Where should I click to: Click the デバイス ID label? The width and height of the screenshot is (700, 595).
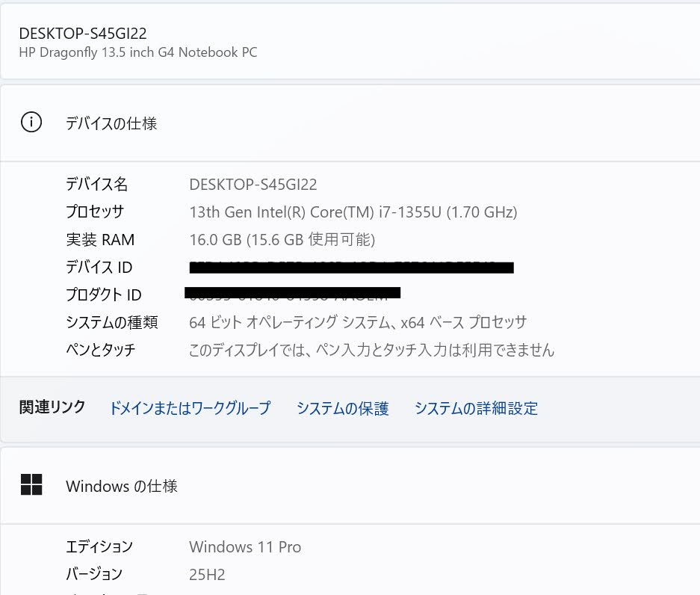click(x=99, y=267)
